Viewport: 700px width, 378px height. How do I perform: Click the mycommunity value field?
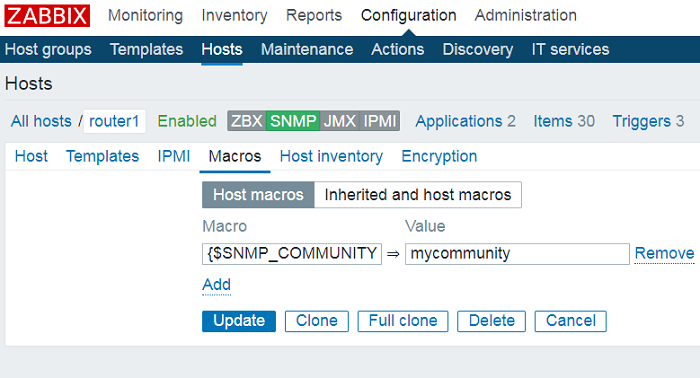coord(517,254)
